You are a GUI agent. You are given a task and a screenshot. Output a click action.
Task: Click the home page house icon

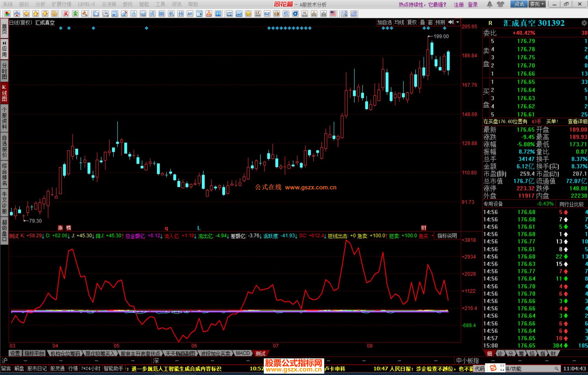pyautogui.click(x=17, y=14)
